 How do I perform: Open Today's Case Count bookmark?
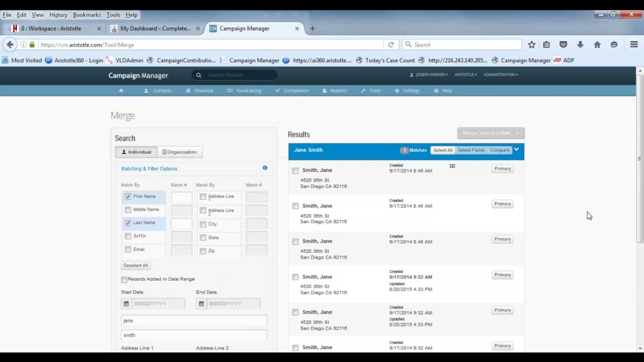[x=385, y=60]
